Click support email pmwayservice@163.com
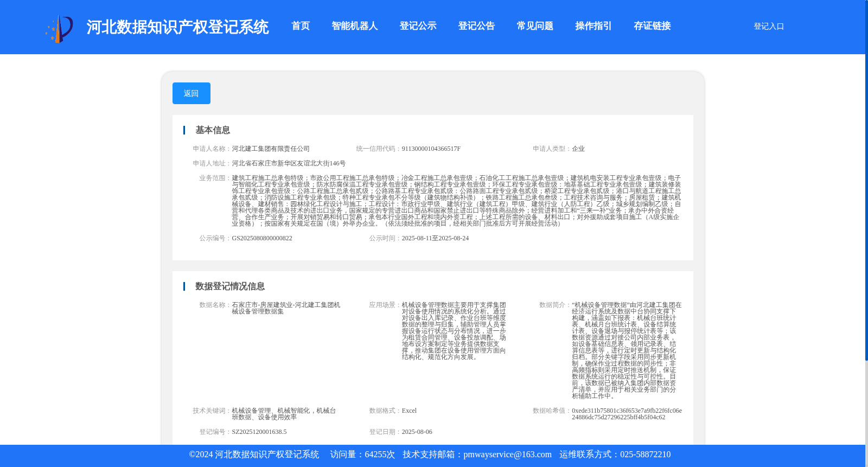Screen dimensions: 868x467 click(x=507, y=455)
